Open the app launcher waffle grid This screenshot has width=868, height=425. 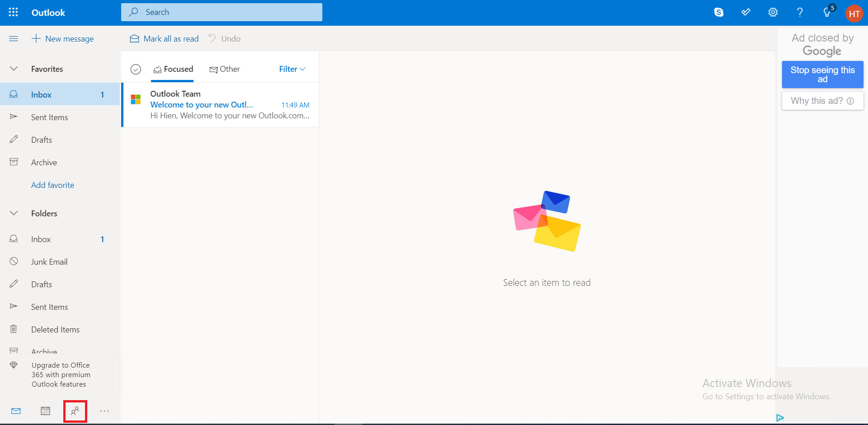coord(14,12)
